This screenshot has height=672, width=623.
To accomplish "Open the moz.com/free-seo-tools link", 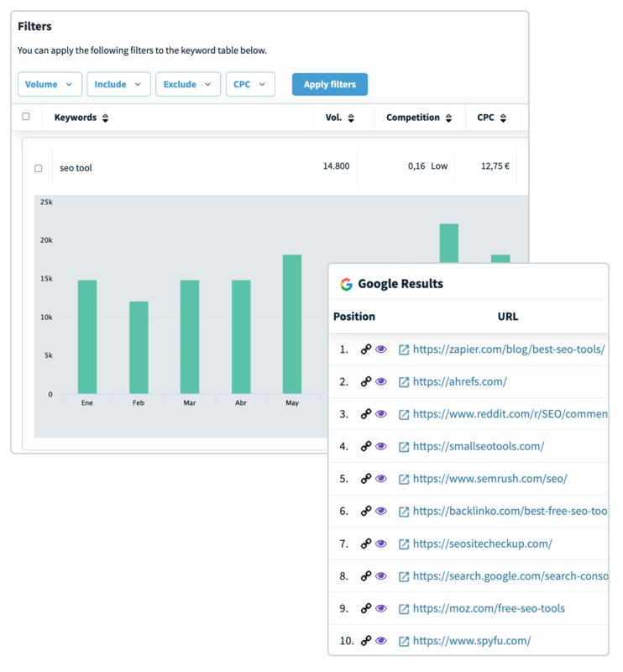I will 489,608.
